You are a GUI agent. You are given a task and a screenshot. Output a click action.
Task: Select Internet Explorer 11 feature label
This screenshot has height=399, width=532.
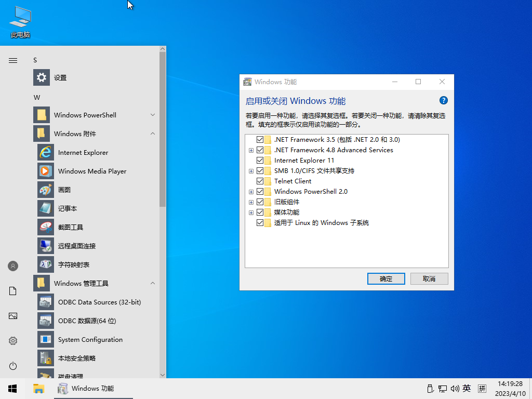(x=304, y=161)
